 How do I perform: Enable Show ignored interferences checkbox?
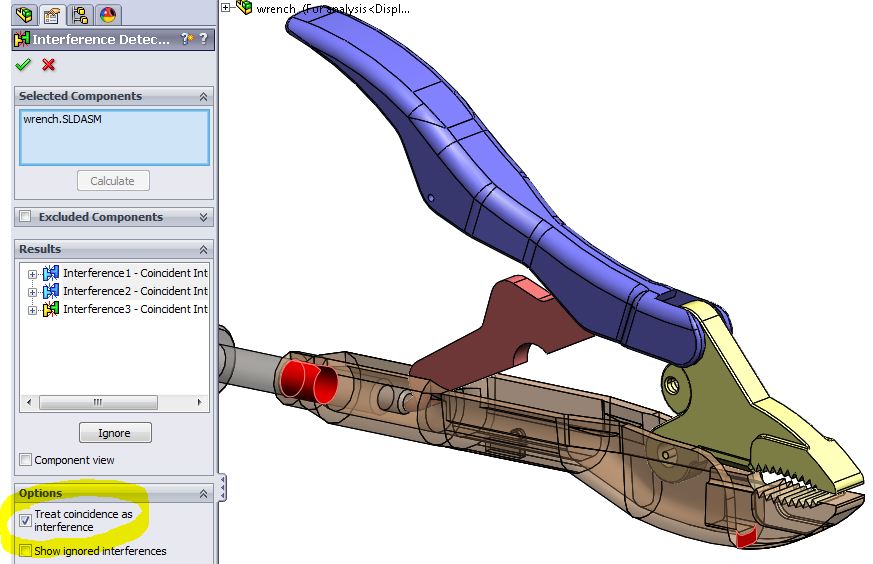coord(25,551)
